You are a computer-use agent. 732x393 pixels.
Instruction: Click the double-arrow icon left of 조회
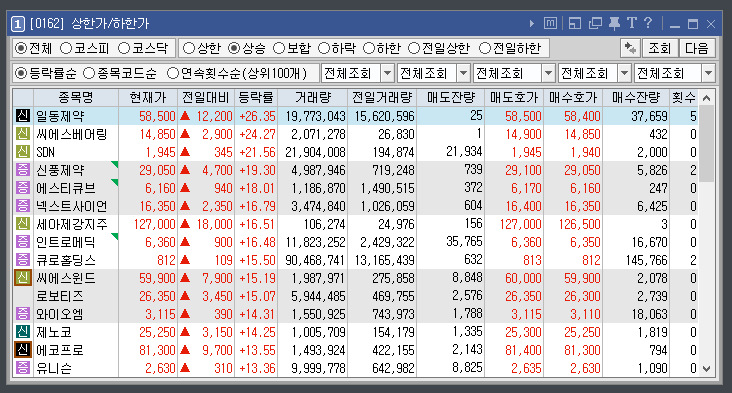(x=630, y=48)
